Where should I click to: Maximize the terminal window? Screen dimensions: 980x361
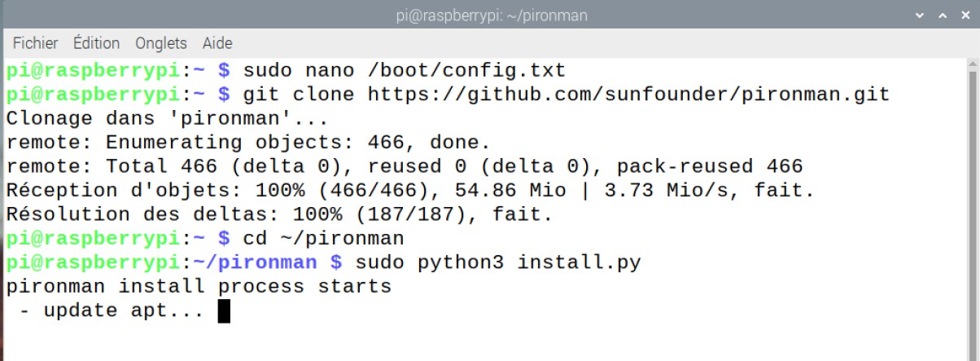pyautogui.click(x=943, y=15)
